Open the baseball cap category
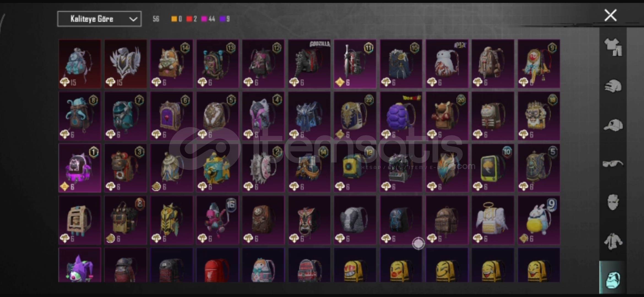The image size is (644, 297). (613, 125)
